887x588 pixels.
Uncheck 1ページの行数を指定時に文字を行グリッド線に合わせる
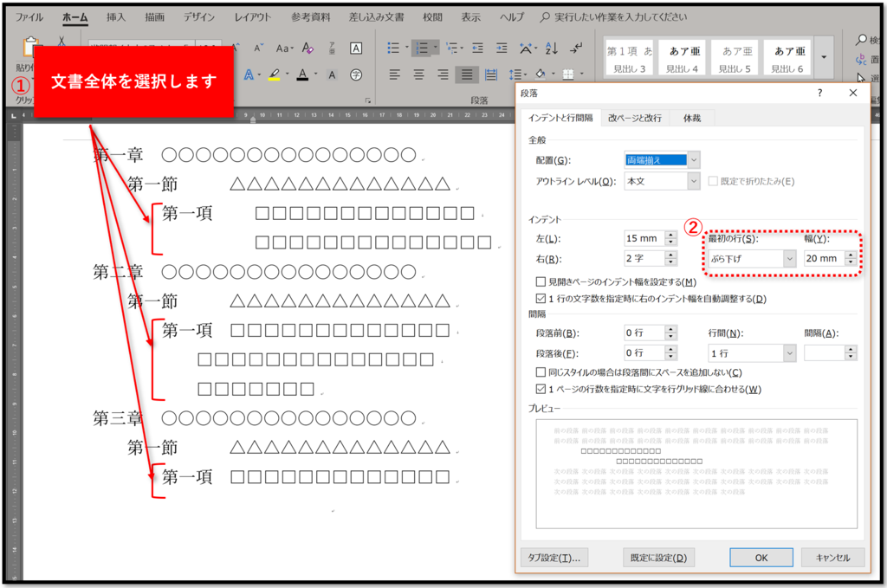tap(541, 389)
